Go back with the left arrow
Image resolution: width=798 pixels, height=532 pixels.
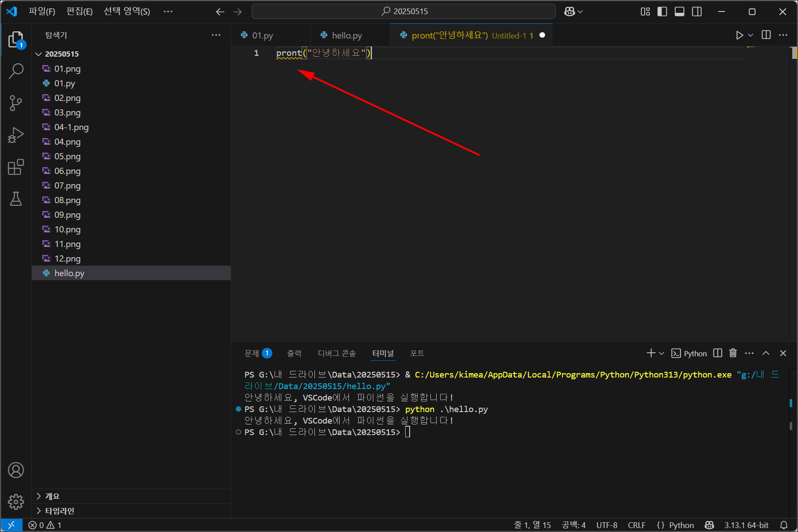220,12
